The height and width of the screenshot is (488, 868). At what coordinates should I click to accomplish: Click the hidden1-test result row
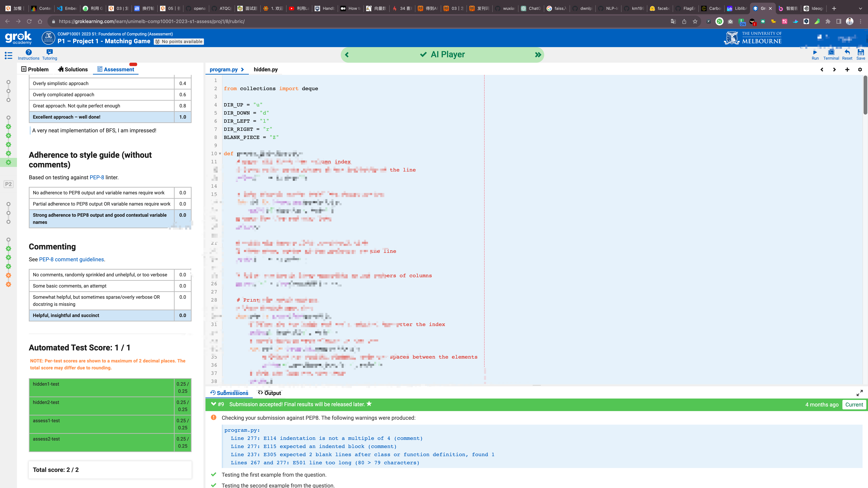tap(110, 388)
